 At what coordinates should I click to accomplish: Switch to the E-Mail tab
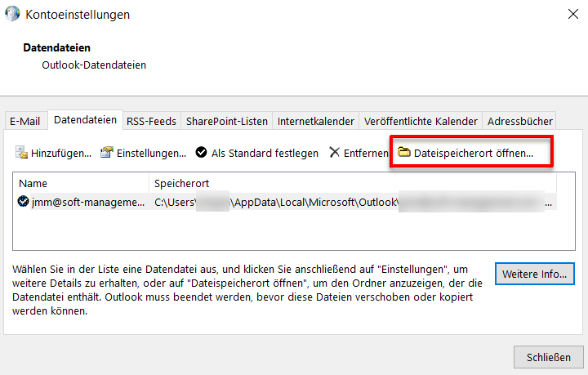(25, 121)
